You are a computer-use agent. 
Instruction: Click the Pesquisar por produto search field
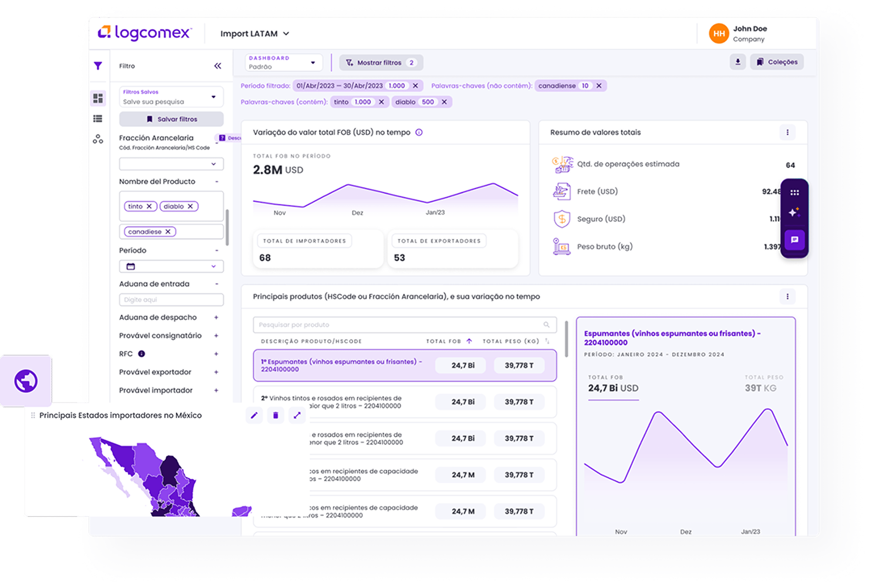click(x=405, y=325)
